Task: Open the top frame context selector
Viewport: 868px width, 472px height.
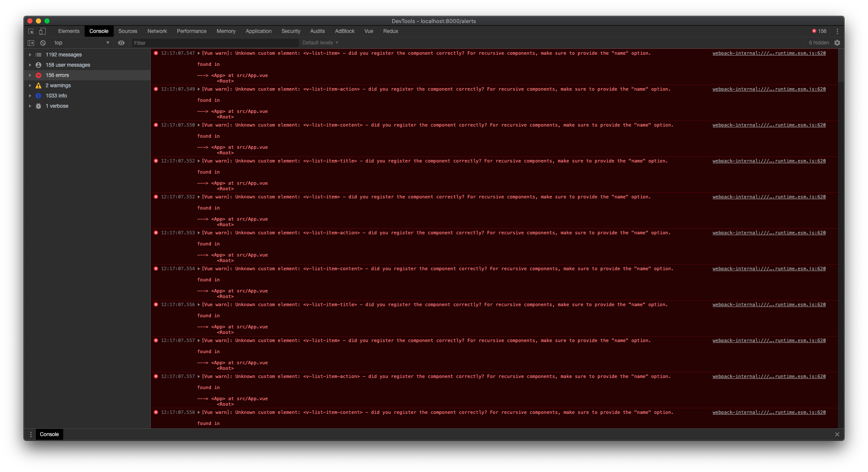Action: click(80, 42)
